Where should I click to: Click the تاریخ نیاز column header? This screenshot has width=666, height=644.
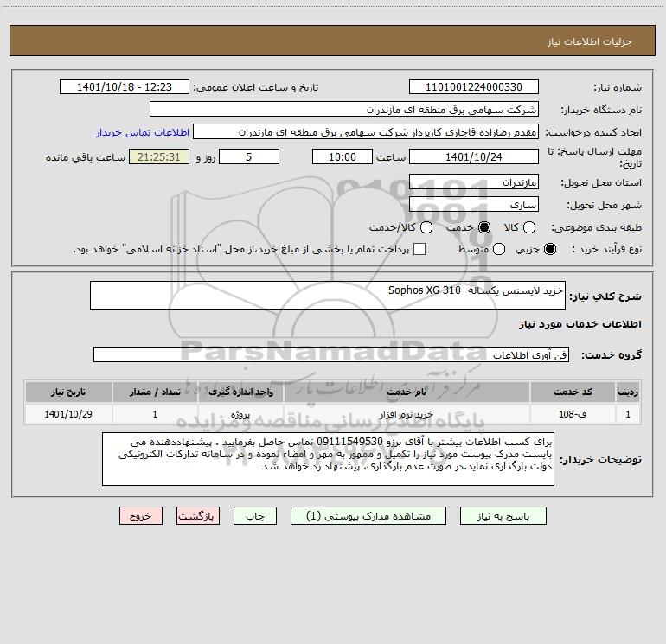pos(68,392)
